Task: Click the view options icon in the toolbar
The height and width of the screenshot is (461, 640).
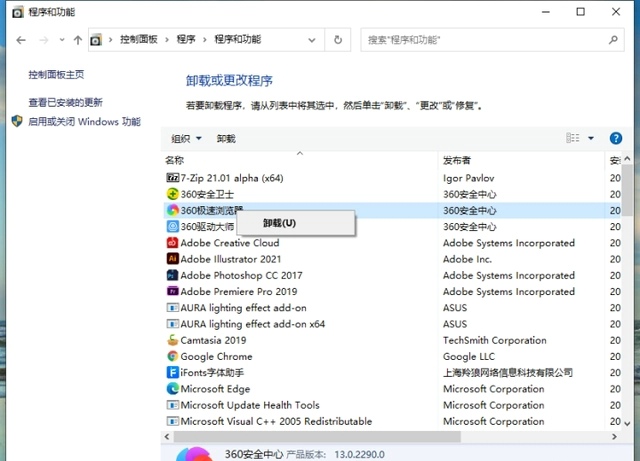Action: coord(573,138)
